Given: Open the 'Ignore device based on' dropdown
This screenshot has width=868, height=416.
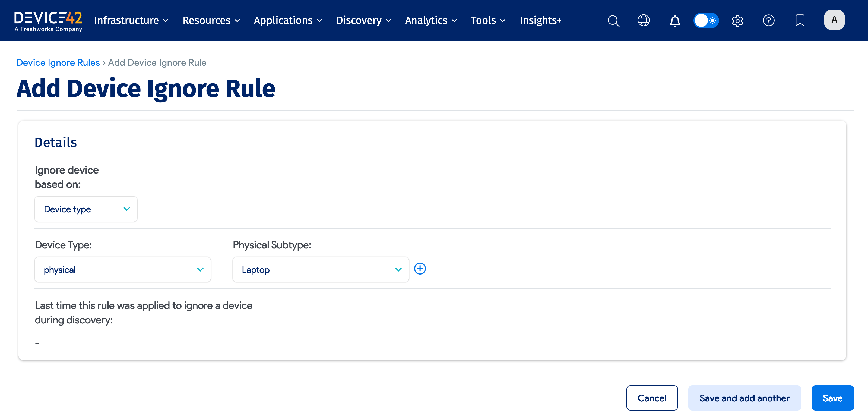Looking at the screenshot, I should [86, 209].
